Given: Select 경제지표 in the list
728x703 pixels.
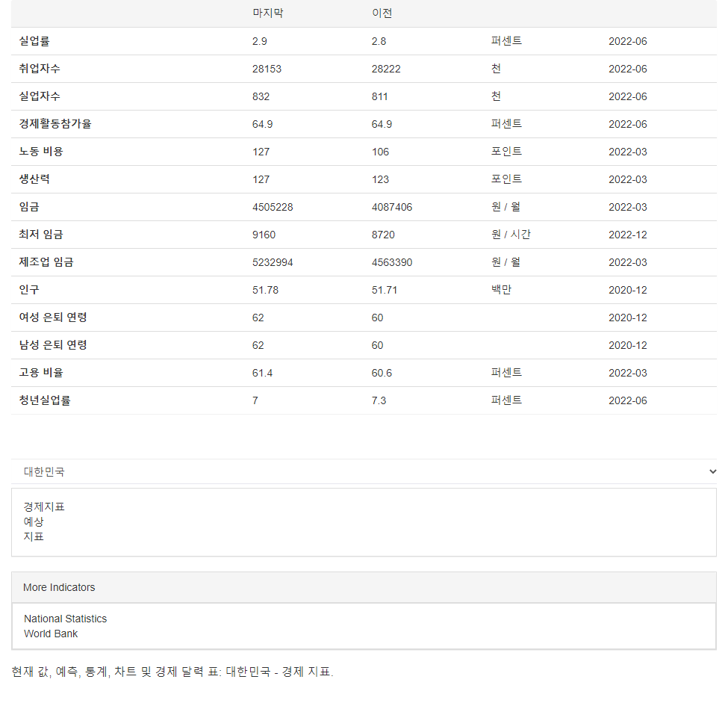Looking at the screenshot, I should 44,507.
